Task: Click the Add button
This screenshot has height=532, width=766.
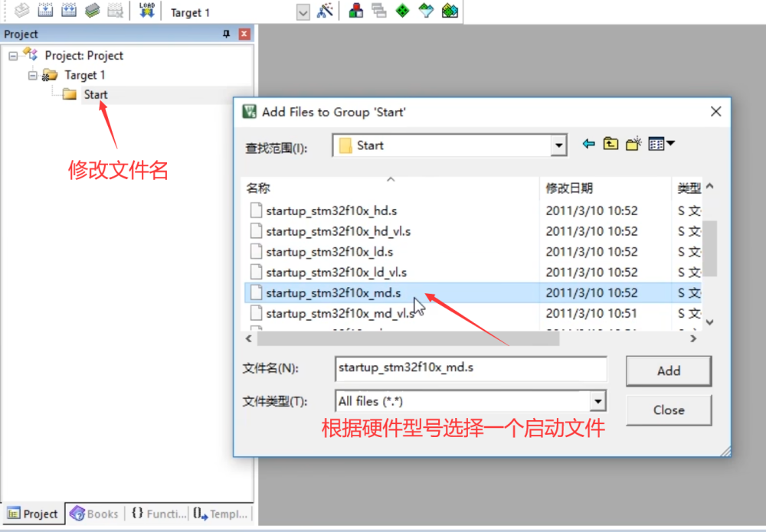Action: pyautogui.click(x=668, y=370)
